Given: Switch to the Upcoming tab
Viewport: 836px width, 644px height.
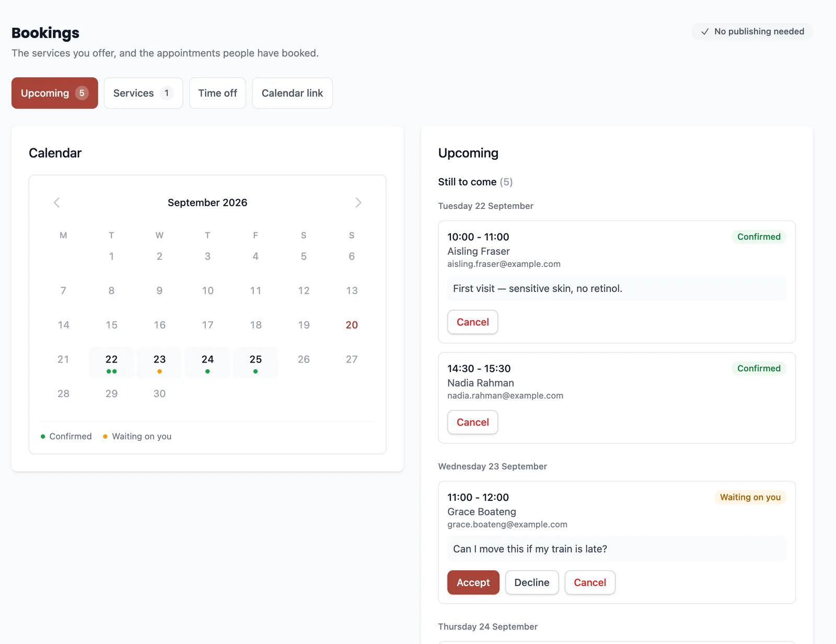Looking at the screenshot, I should 55,93.
